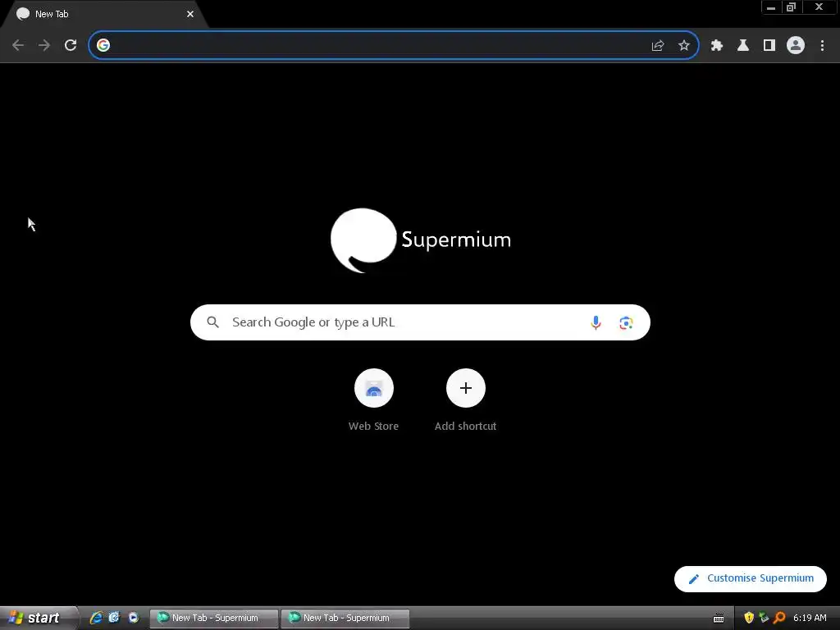840x630 pixels.
Task: Close the New Tab tab
Action: tap(190, 15)
